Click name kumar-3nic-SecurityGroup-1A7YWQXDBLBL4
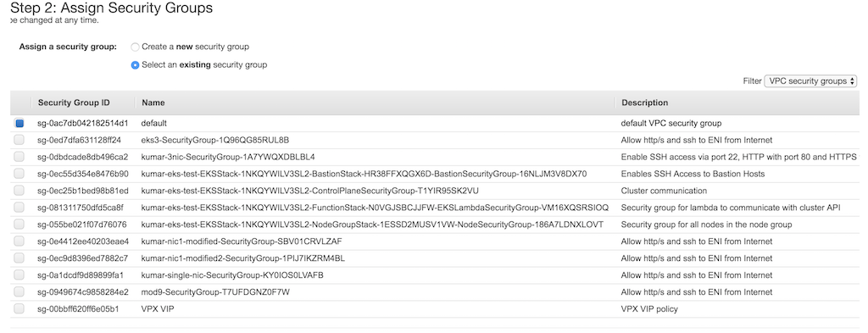Screen dimensions: 868x333 pos(228,157)
